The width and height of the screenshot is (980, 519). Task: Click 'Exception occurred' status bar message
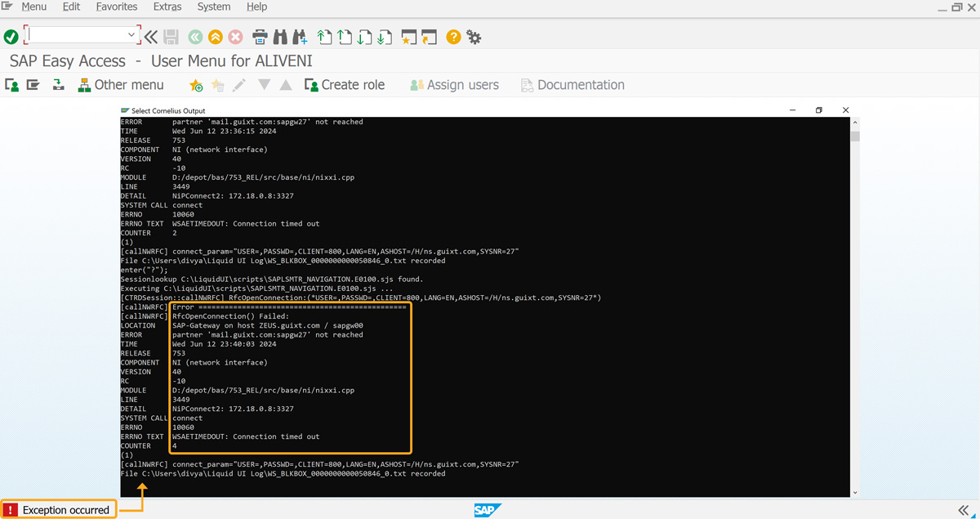(66, 510)
